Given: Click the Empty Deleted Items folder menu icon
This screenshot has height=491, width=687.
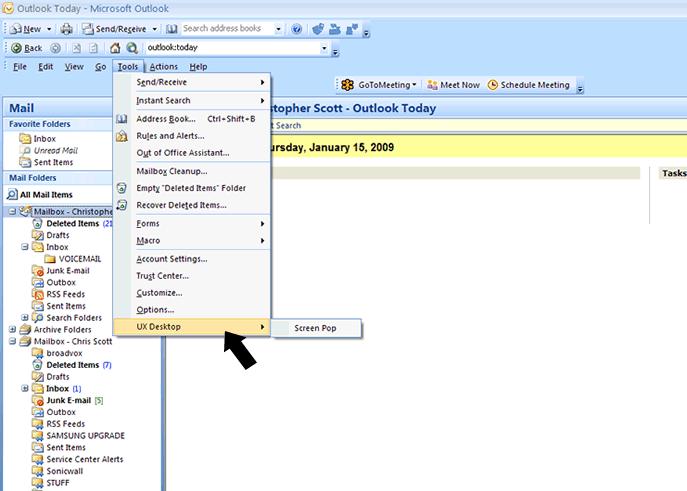Looking at the screenshot, I should click(122, 188).
